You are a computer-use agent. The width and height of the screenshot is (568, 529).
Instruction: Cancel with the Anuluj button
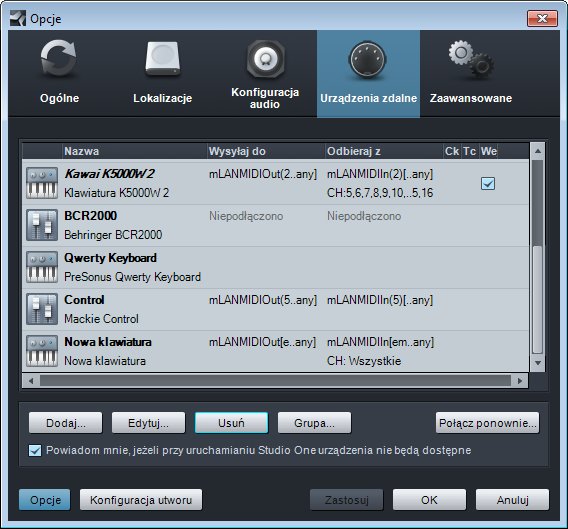513,500
